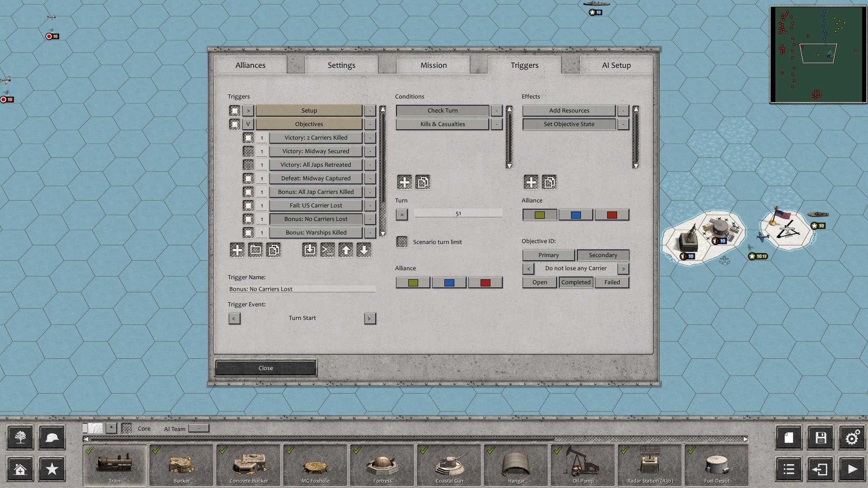The height and width of the screenshot is (488, 868).
Task: Click the Close button
Action: pos(265,368)
